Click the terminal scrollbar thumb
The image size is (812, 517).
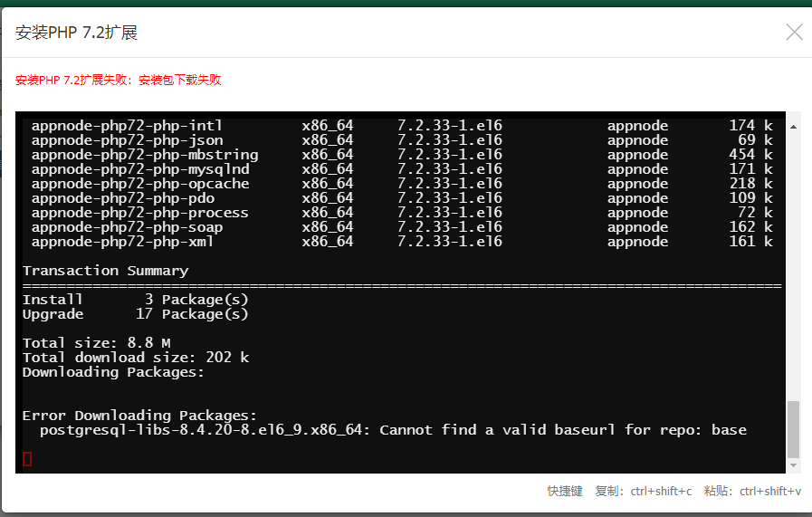tap(794, 428)
